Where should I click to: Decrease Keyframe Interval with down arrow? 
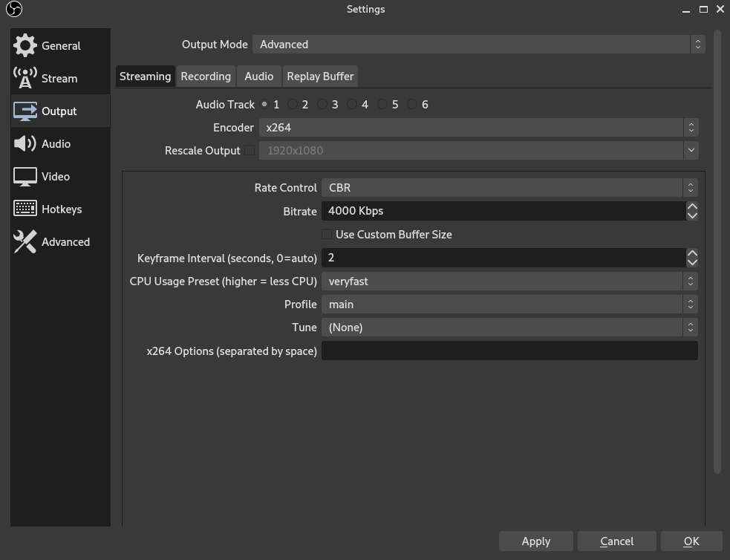pos(692,262)
